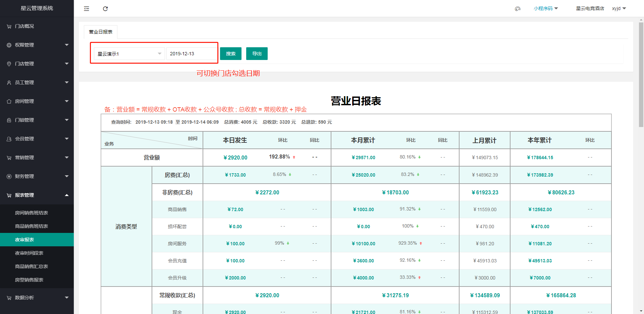This screenshot has height=314, width=644.
Task: Click 非房费(汇总) daily value ¥2272.00
Action: [x=267, y=192]
